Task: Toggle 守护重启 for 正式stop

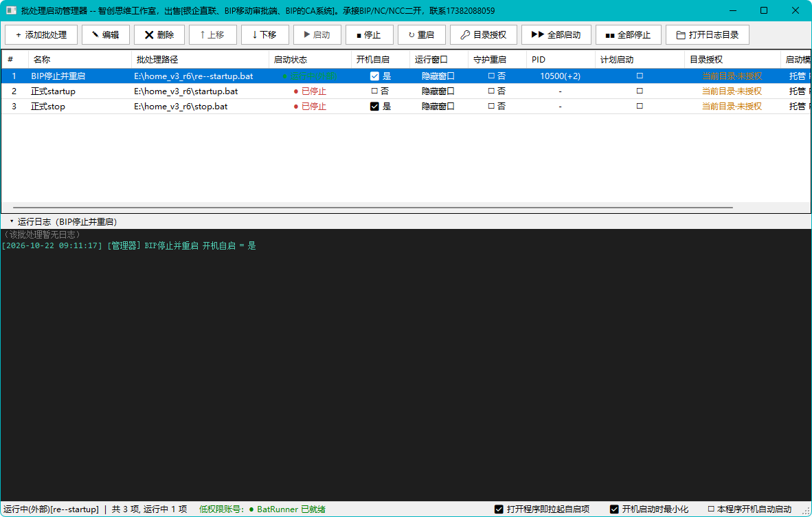Action: (x=491, y=106)
